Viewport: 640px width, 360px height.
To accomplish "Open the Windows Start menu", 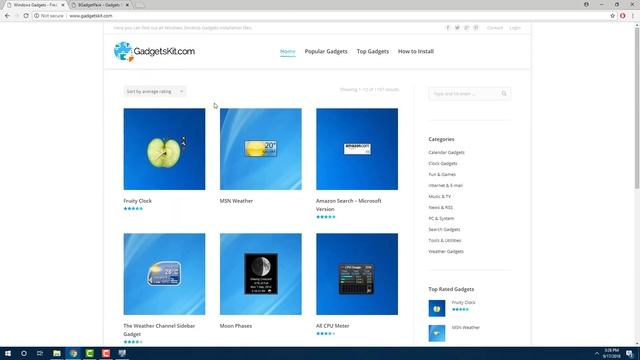I will (x=8, y=353).
